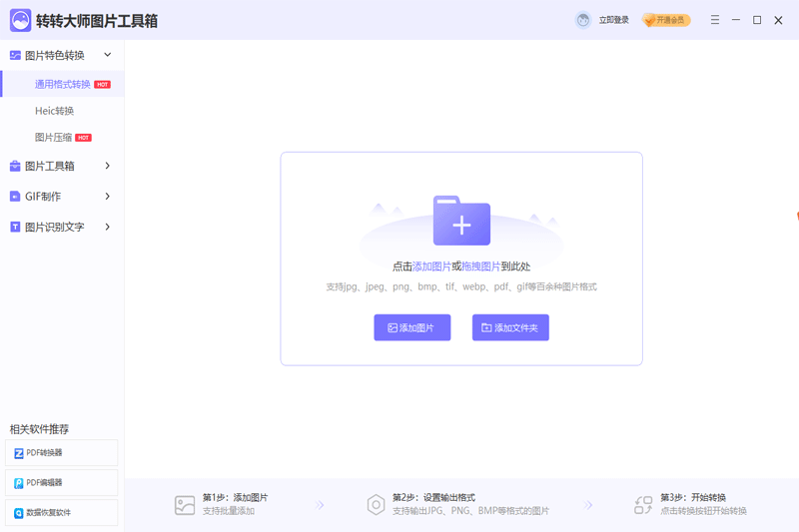Expand the 图片识别文字 section
Screen dimensions: 799x532
pos(108,227)
